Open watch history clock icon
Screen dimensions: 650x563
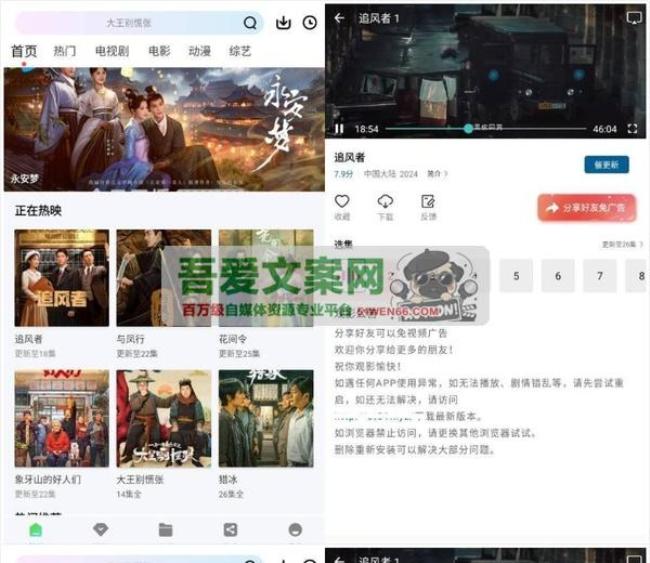tap(310, 22)
